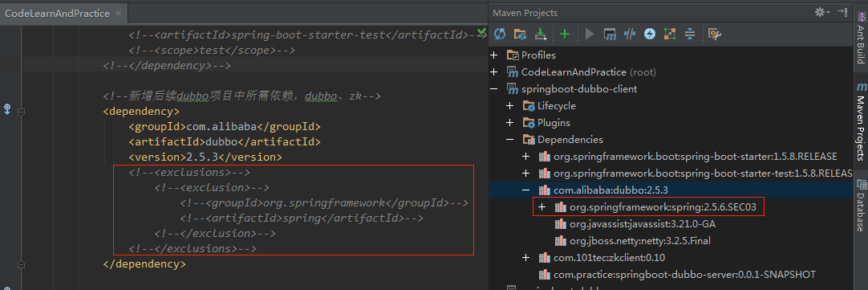Click commented scope test line

(x=212, y=51)
